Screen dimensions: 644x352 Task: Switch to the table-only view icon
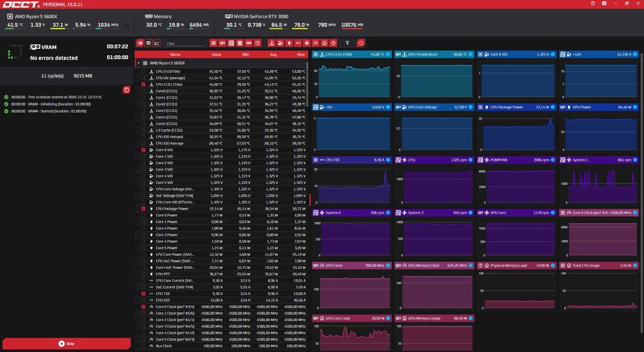(x=148, y=43)
